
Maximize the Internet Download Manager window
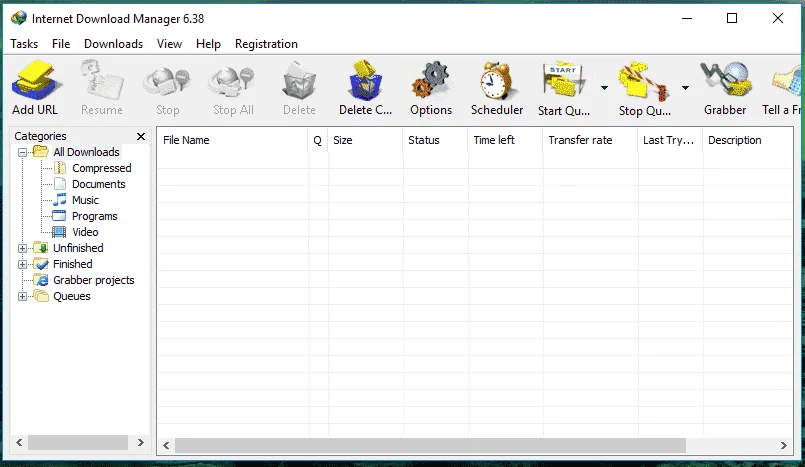[732, 18]
